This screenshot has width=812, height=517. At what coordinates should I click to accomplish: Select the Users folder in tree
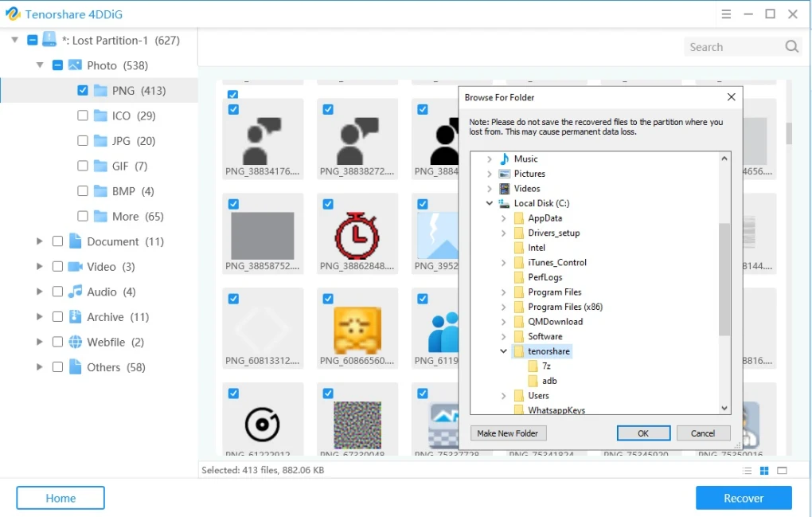coord(538,396)
